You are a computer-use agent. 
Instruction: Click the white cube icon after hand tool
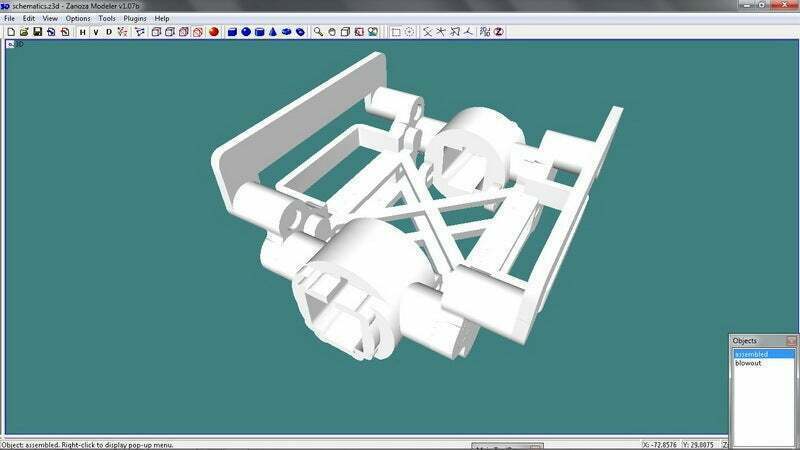pyautogui.click(x=345, y=32)
